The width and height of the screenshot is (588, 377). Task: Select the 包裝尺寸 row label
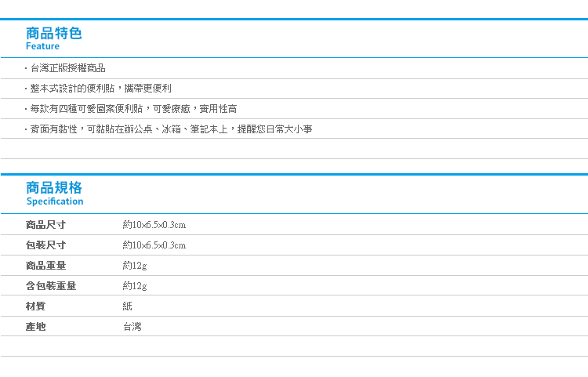pos(45,245)
